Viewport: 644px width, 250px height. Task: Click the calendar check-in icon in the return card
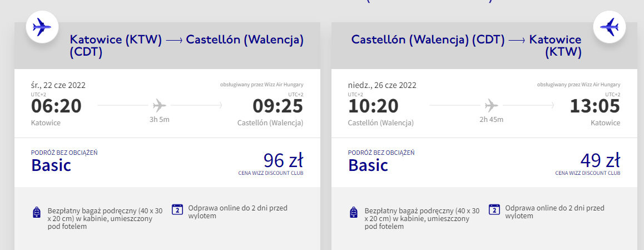tap(494, 209)
